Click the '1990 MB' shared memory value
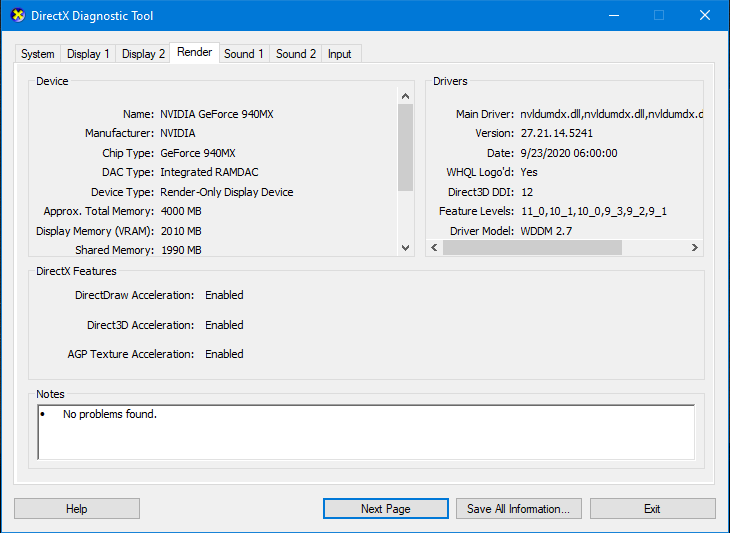730x533 pixels. pyautogui.click(x=181, y=250)
